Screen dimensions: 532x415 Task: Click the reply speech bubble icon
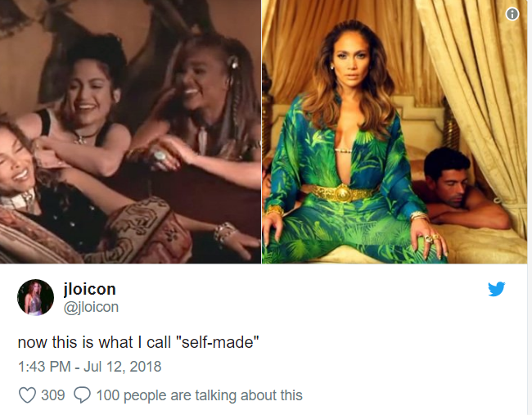[x=82, y=395]
